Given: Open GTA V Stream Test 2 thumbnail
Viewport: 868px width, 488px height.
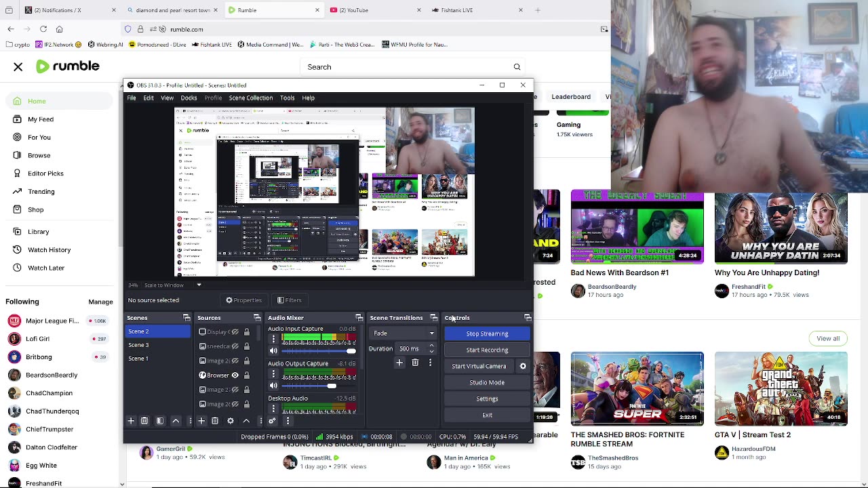Looking at the screenshot, I should point(781,389).
